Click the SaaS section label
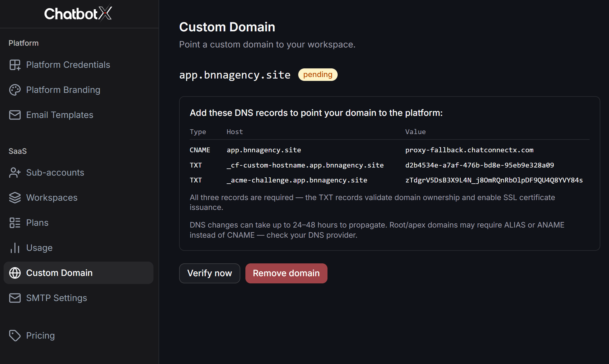The image size is (609, 364). (x=18, y=151)
